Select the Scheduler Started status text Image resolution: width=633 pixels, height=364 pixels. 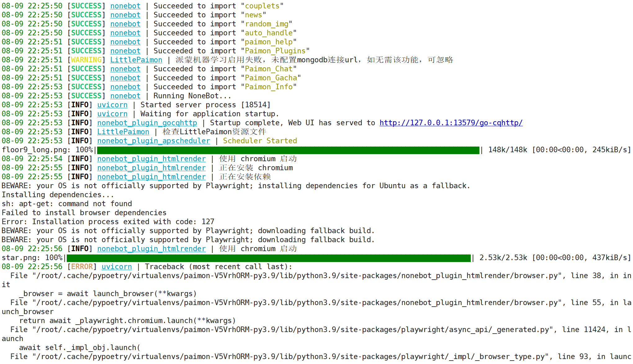260,141
